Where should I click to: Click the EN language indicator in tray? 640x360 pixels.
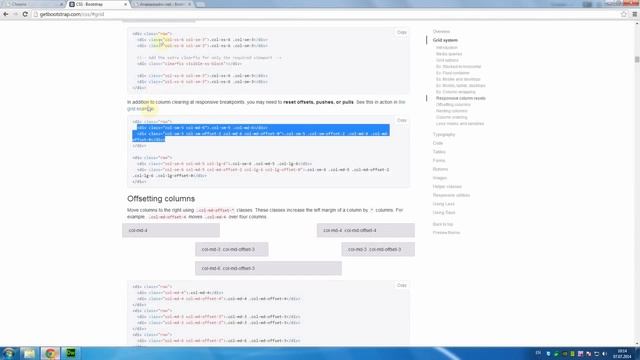click(538, 353)
